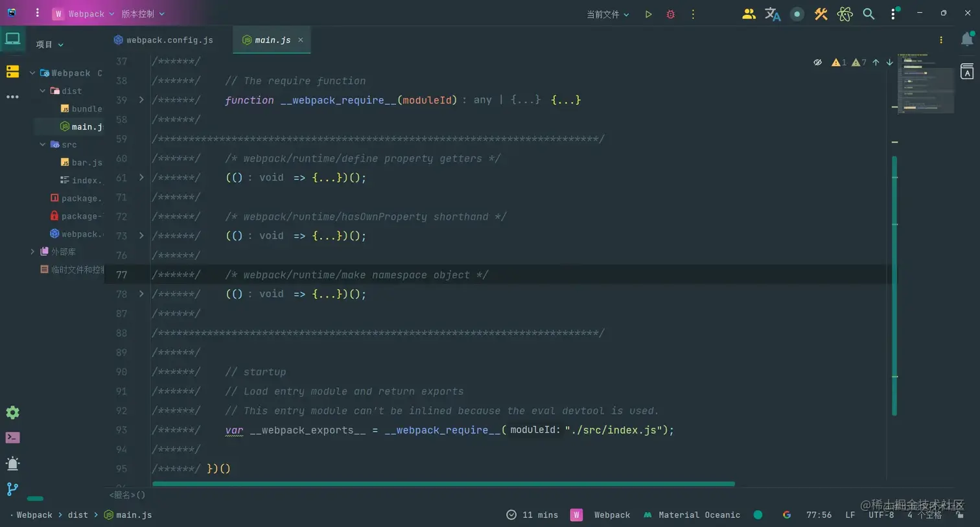Open 77:56 line column position widget
This screenshot has height=527, width=980.
click(x=819, y=515)
